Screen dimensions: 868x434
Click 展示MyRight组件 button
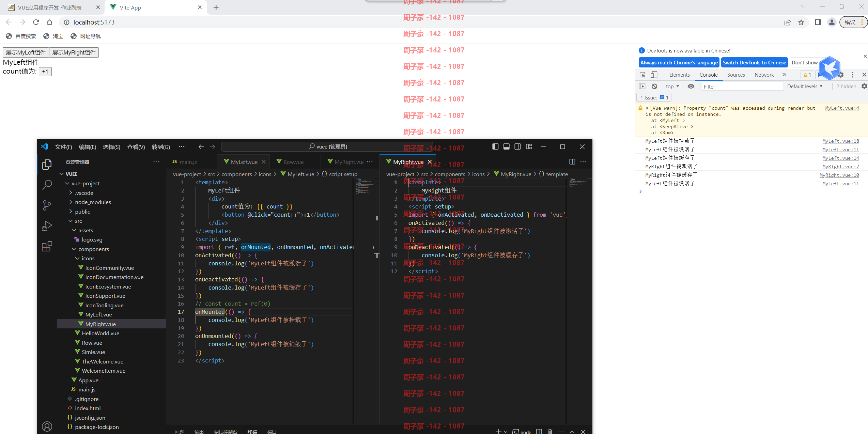74,52
